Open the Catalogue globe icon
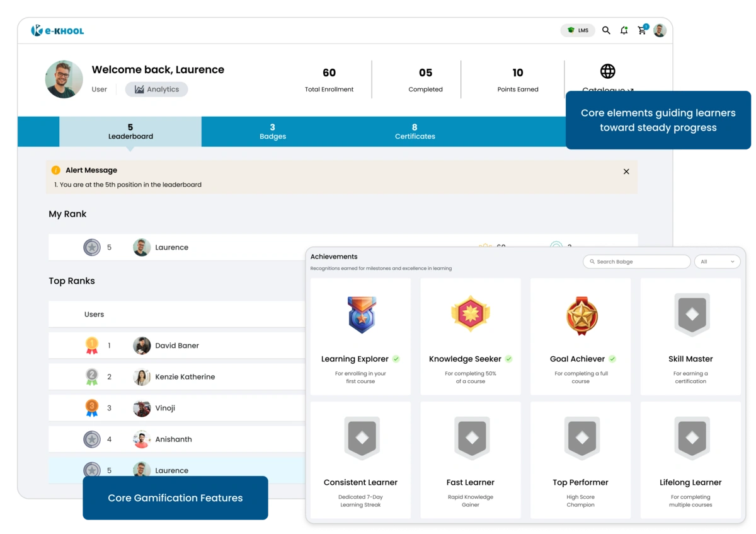The width and height of the screenshot is (756, 534). (608, 71)
